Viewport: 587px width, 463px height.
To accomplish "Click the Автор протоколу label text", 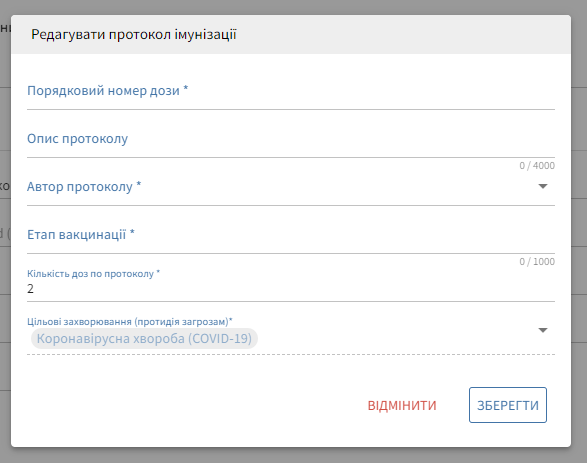I will pos(84,187).
